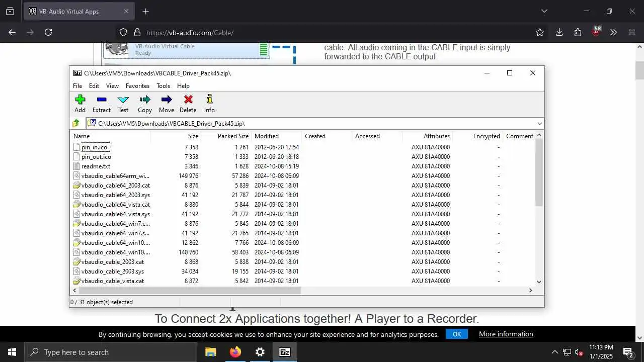Click the file list horizontal scrollbar thumb
Viewport: 644px width, 362px height.
[x=190, y=290]
